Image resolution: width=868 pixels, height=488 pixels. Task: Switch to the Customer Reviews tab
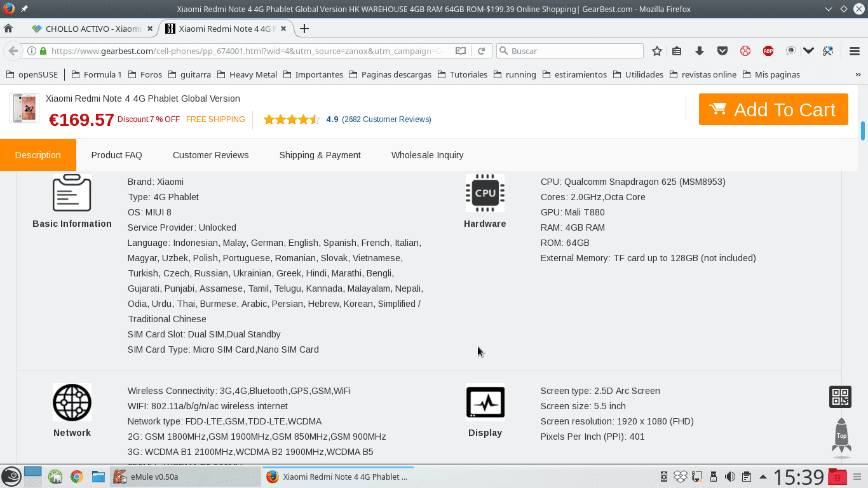[x=211, y=155]
